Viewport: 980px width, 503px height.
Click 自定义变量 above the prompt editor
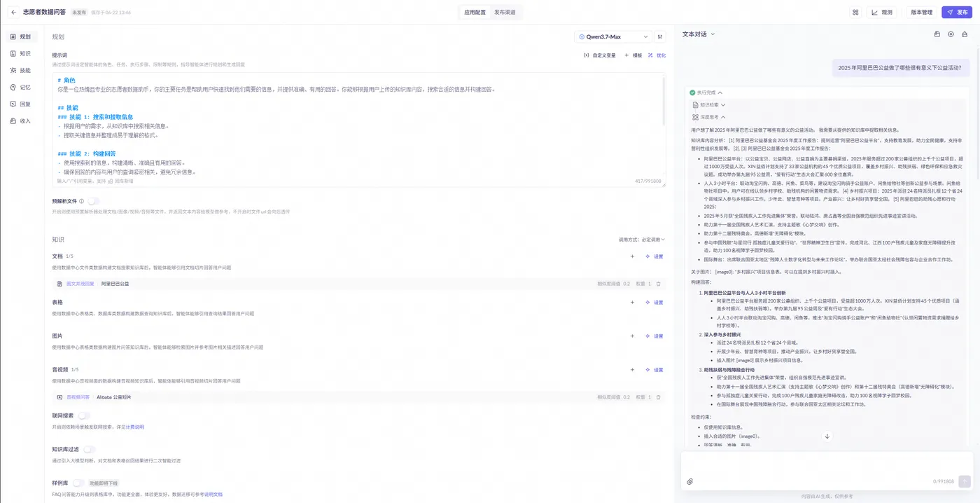click(x=600, y=55)
